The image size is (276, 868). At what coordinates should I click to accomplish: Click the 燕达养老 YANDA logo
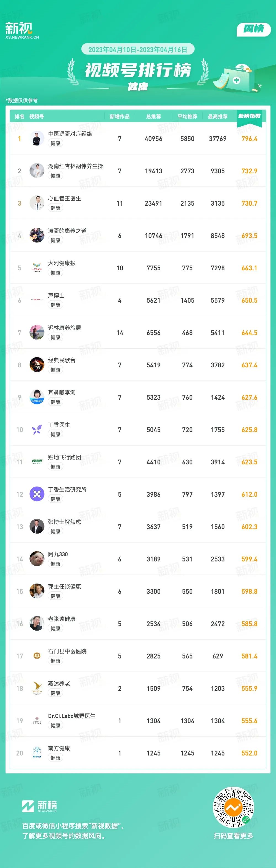click(37, 688)
